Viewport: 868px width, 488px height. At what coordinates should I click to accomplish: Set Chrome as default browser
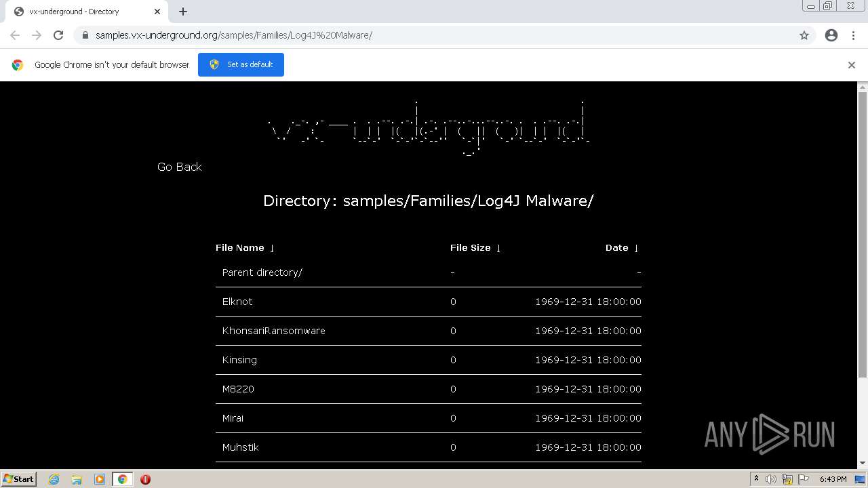pyautogui.click(x=241, y=64)
